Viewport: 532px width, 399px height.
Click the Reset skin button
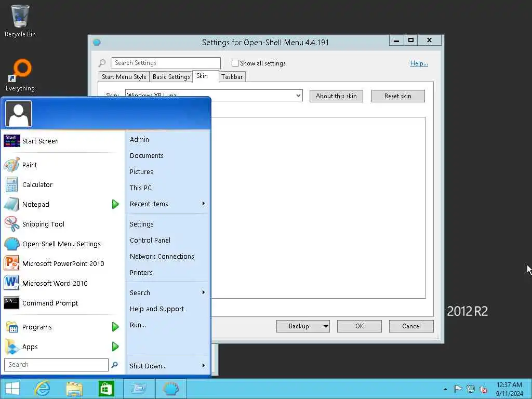click(398, 96)
